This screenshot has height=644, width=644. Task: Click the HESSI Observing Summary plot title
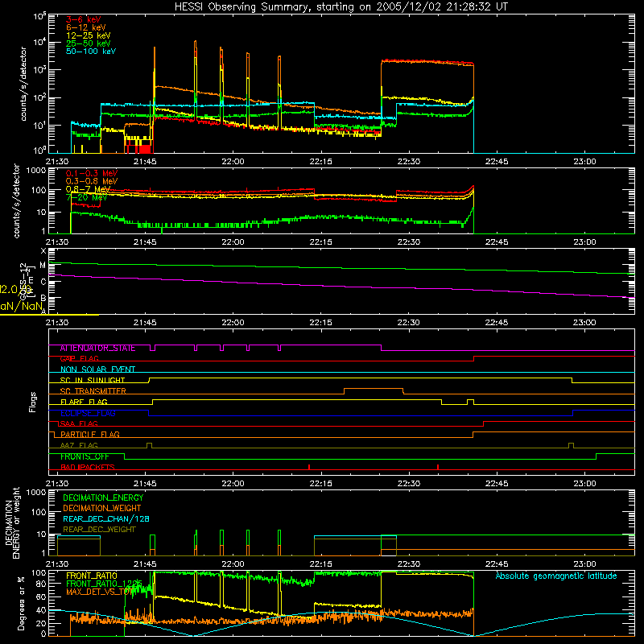[x=341, y=7]
